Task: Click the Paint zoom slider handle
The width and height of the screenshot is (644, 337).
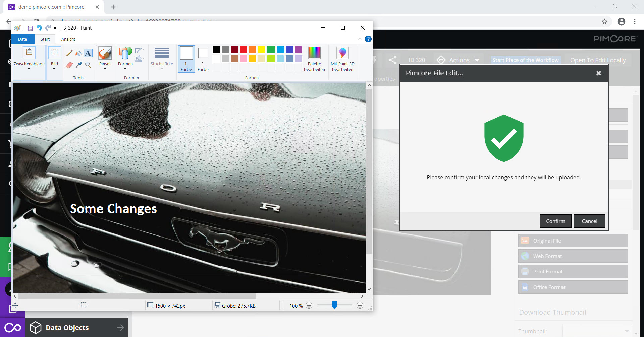Action: (x=334, y=305)
